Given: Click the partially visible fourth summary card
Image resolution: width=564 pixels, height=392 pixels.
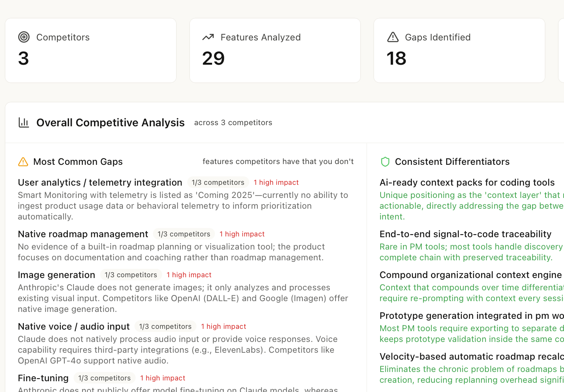Looking at the screenshot, I should [x=561, y=50].
